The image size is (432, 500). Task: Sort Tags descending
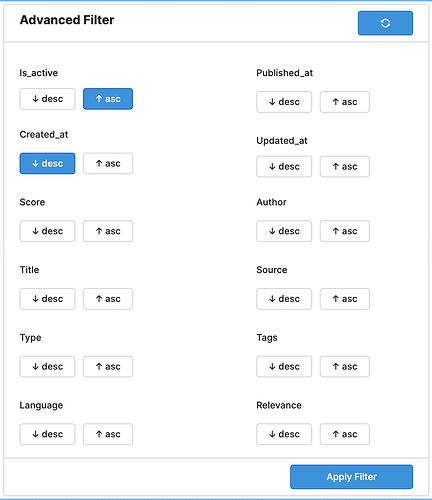coord(284,367)
